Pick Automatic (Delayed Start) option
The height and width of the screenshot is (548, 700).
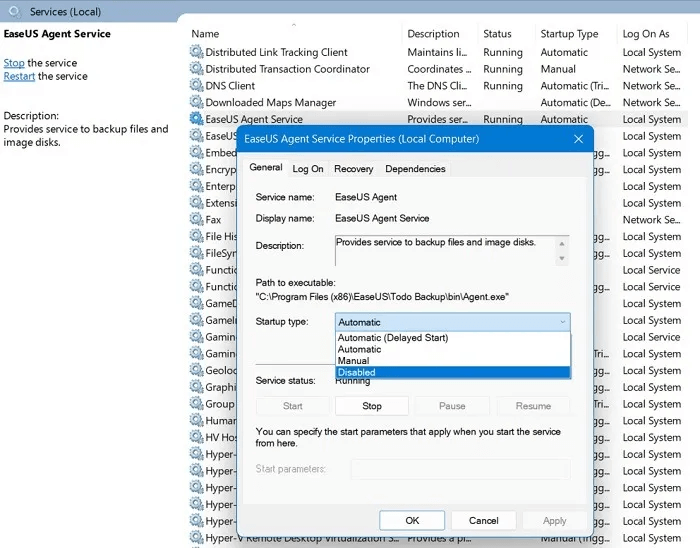click(393, 338)
